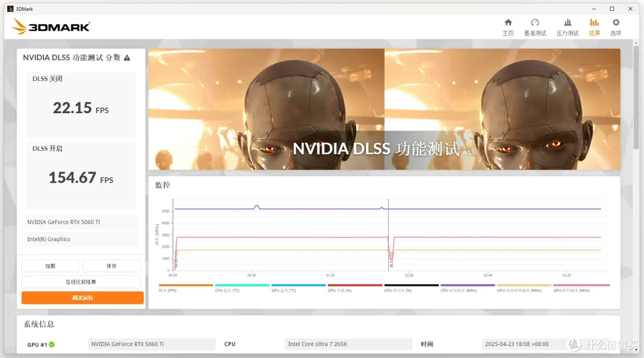644x358 pixels.
Task: Show or hide GPU 内存时钟频率 legend
Action: (x=524, y=285)
